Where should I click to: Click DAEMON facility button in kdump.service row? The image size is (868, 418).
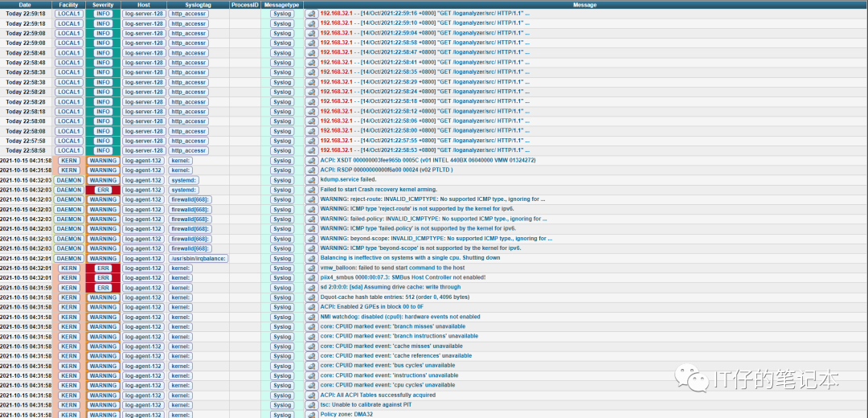68,180
